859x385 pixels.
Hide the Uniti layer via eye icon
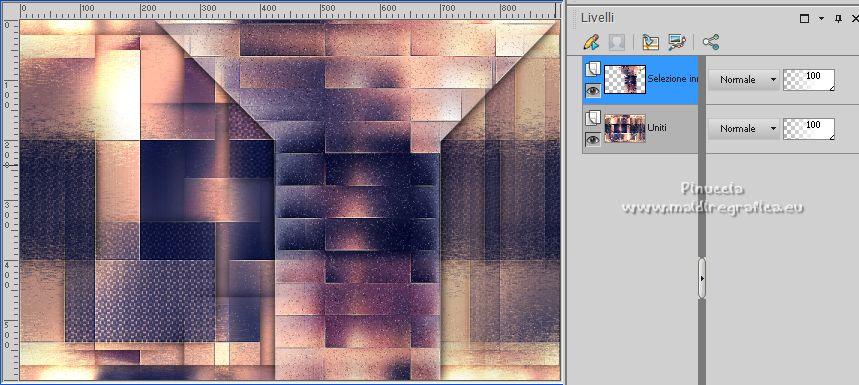click(x=593, y=140)
